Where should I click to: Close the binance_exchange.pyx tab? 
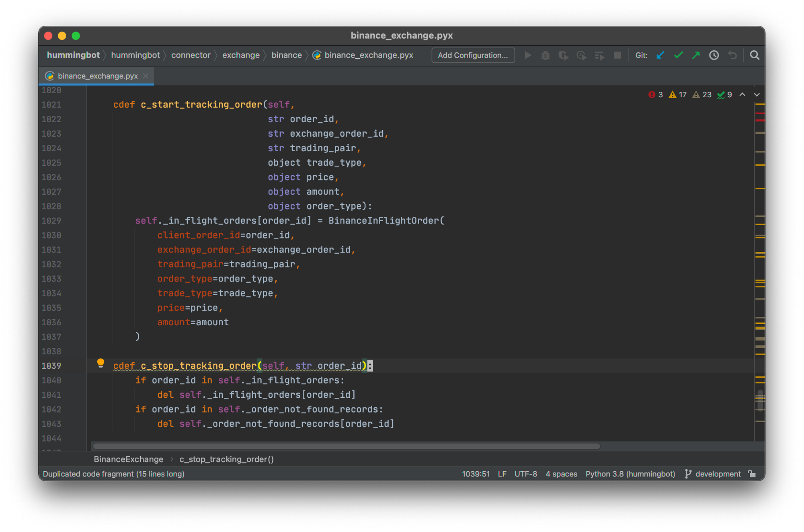[x=146, y=76]
